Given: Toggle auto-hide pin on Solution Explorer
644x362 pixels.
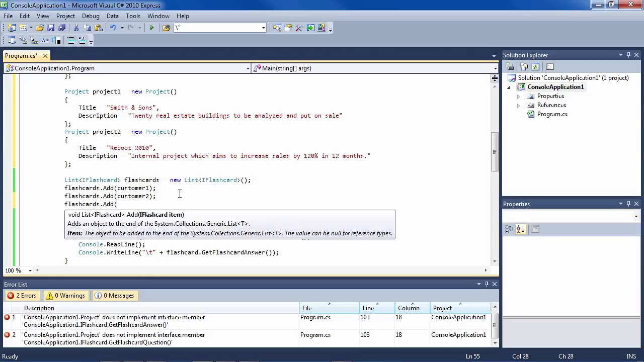Looking at the screenshot, I should coord(628,55).
